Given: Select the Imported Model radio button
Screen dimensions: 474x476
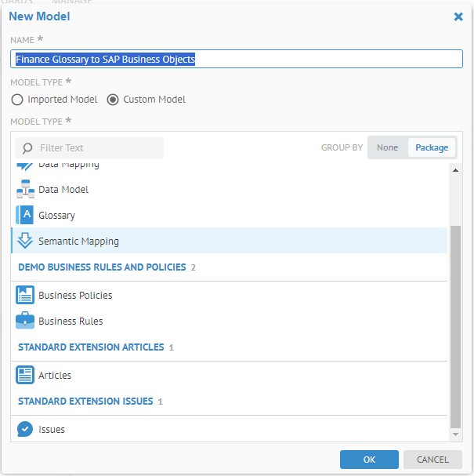Looking at the screenshot, I should pos(17,100).
